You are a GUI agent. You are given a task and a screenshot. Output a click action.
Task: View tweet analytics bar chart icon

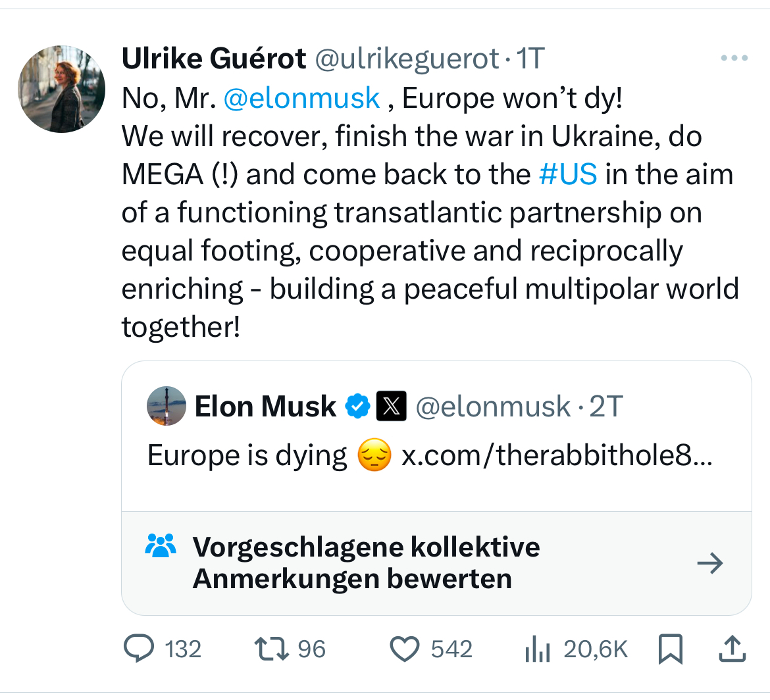point(538,650)
